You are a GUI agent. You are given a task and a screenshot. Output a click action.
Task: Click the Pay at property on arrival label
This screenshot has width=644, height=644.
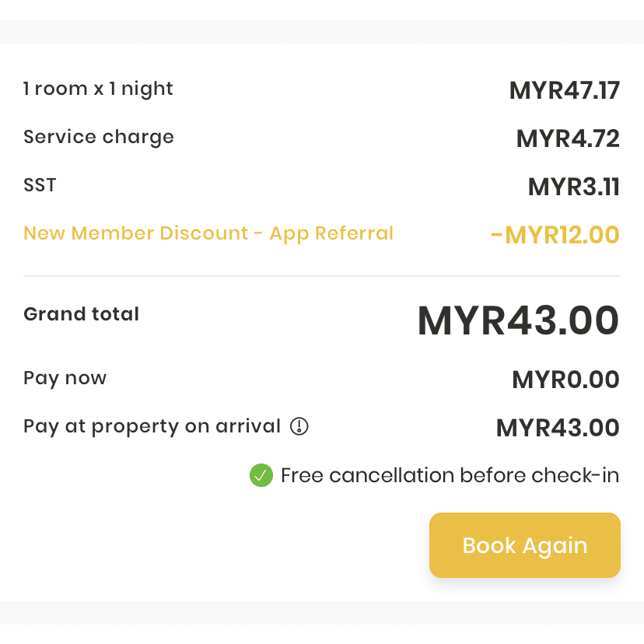point(151,426)
